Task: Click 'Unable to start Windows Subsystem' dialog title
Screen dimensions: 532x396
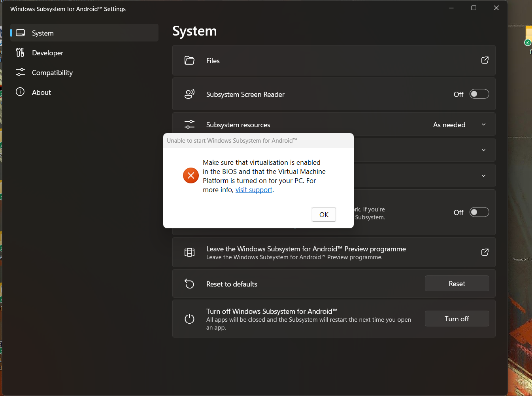Action: click(x=232, y=141)
